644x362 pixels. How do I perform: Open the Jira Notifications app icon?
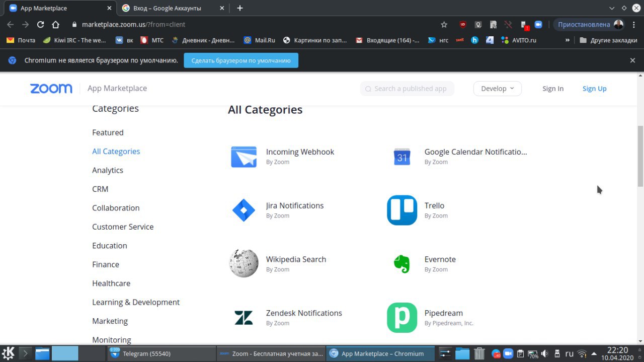coord(244,210)
